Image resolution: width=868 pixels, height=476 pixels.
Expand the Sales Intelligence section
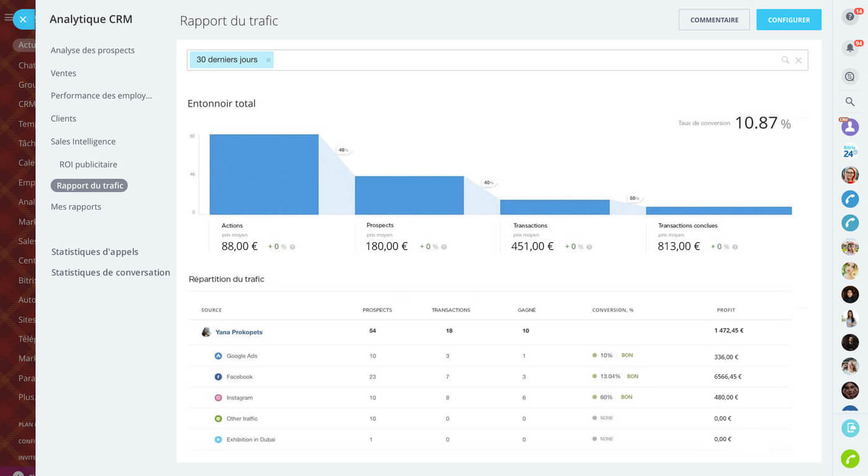(83, 141)
